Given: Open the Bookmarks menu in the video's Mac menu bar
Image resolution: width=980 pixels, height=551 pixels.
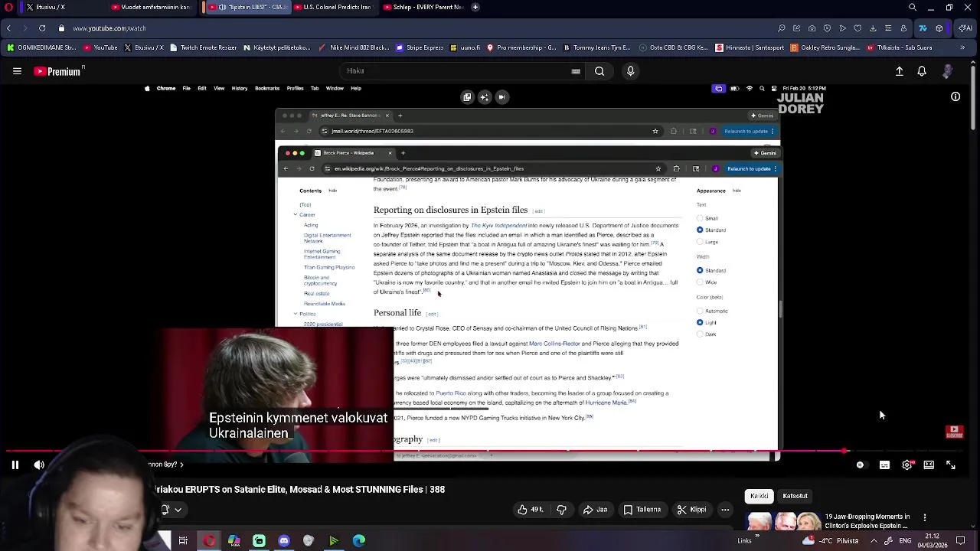Looking at the screenshot, I should point(267,89).
